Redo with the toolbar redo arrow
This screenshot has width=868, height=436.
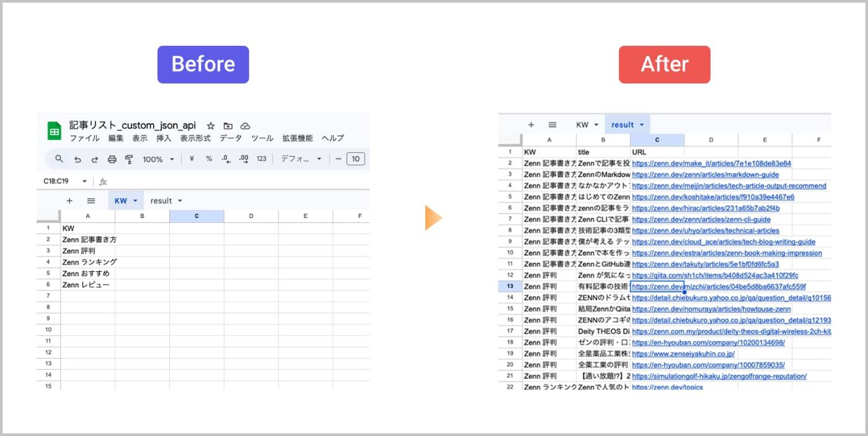[x=95, y=159]
